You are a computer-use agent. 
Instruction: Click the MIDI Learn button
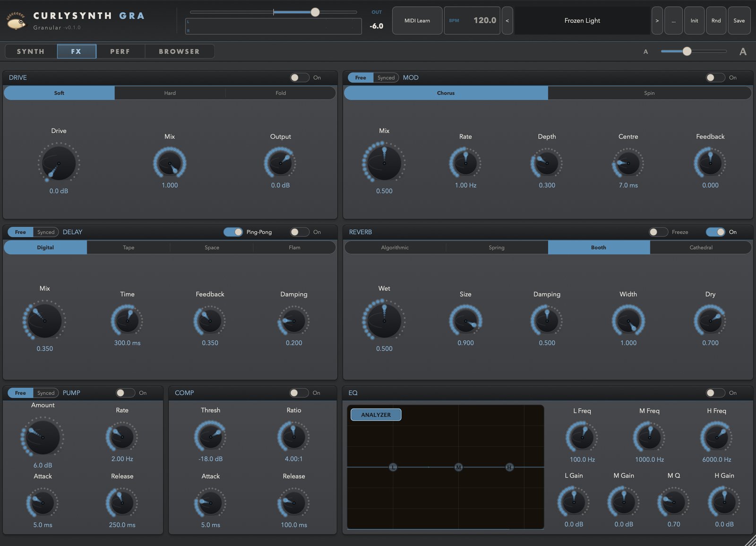pyautogui.click(x=417, y=20)
